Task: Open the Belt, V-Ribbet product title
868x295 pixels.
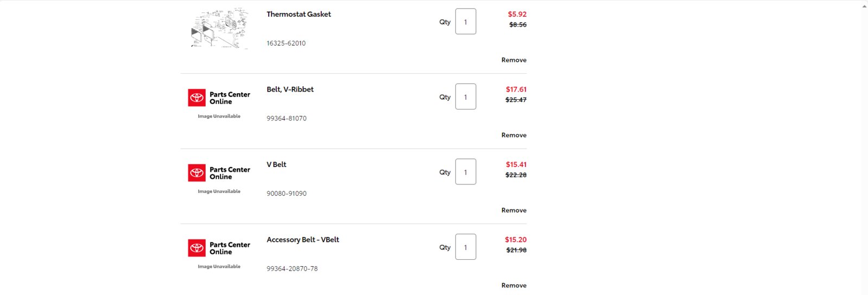Action: tap(290, 89)
